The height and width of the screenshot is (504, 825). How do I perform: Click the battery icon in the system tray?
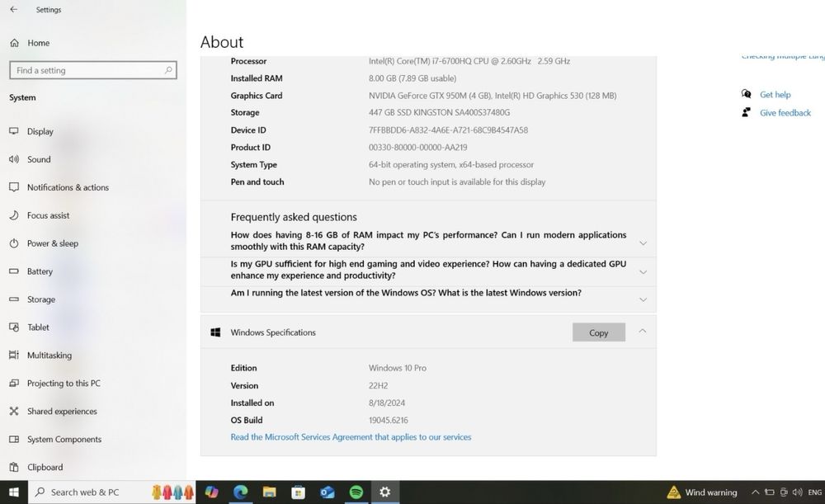pyautogui.click(x=769, y=492)
